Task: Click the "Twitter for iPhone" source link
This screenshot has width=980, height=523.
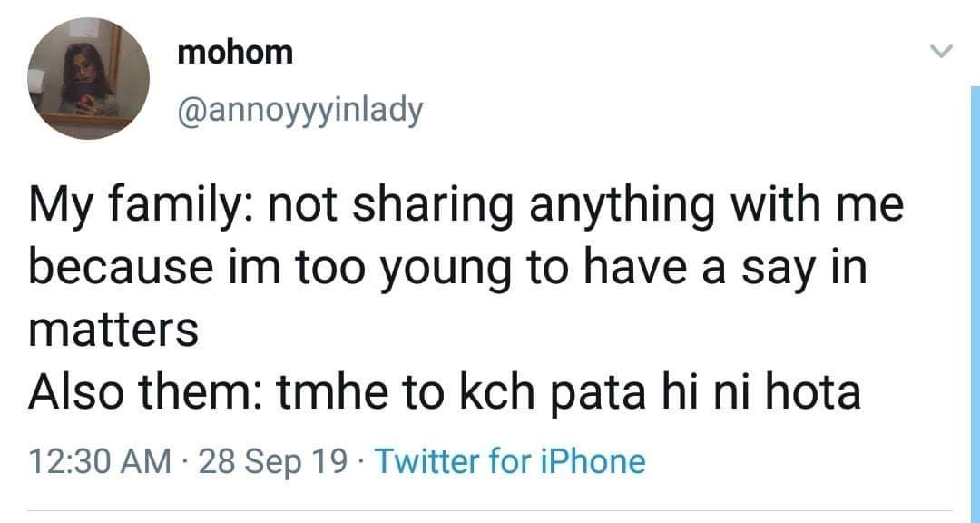Action: click(510, 462)
